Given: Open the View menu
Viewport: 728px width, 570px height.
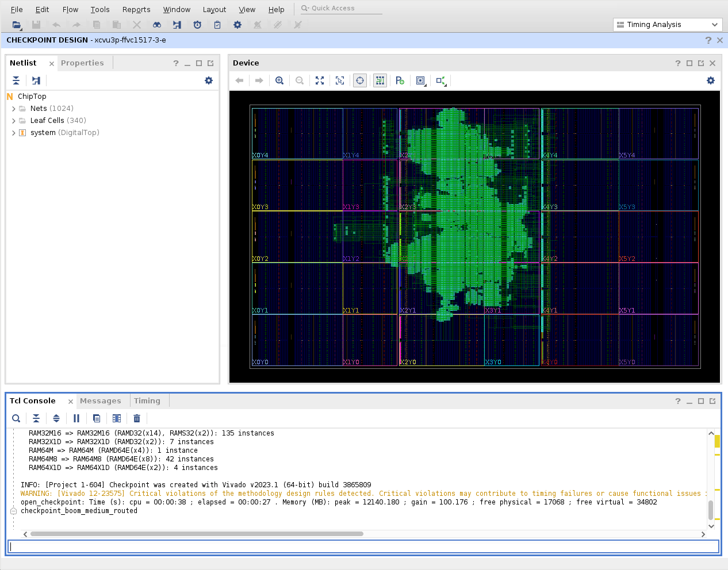Looking at the screenshot, I should (x=247, y=10).
